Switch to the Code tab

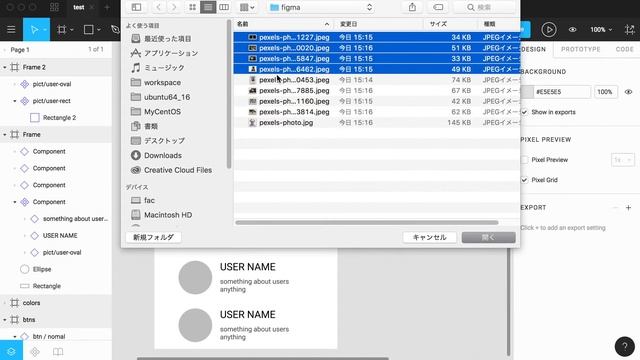coord(624,49)
